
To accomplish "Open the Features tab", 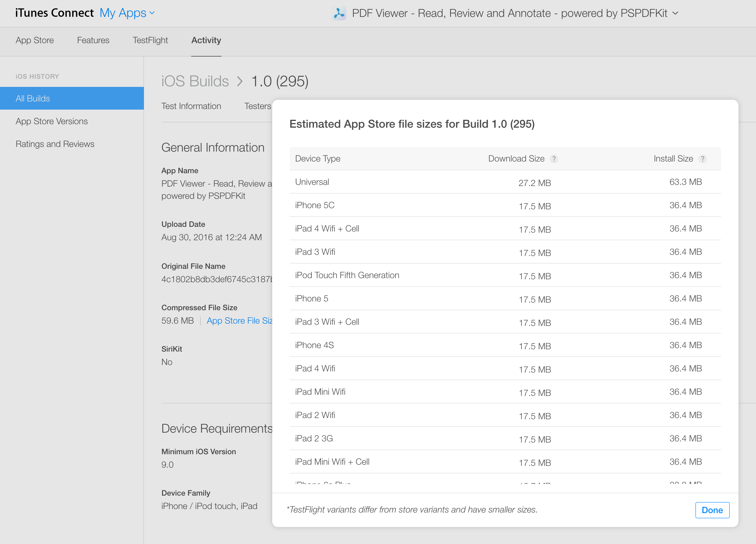I will (93, 40).
